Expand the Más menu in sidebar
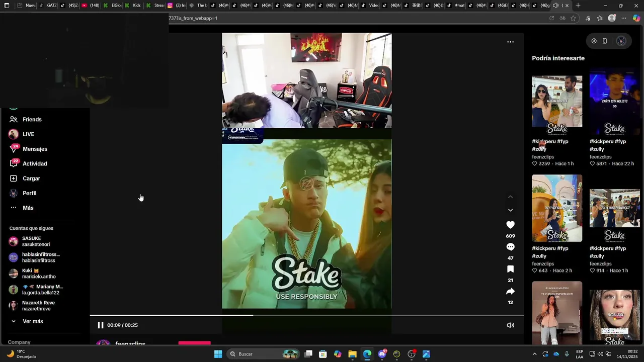This screenshot has width=644, height=362. [28, 208]
